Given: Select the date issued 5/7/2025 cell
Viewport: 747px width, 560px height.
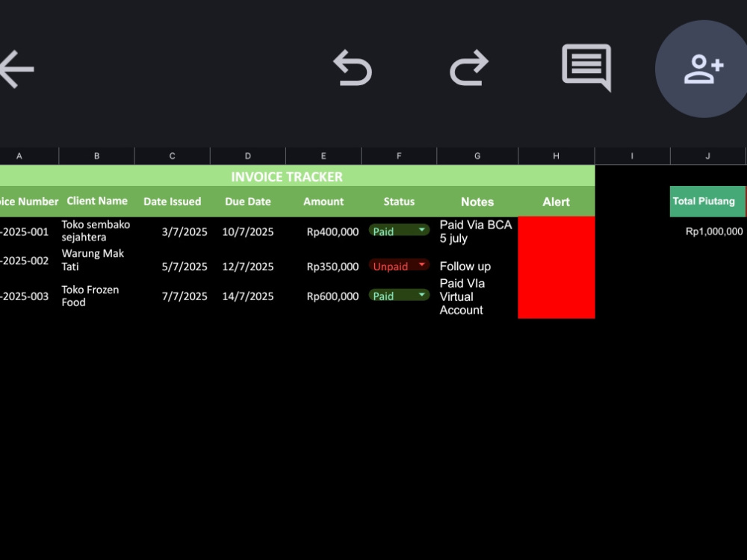Looking at the screenshot, I should [172, 261].
